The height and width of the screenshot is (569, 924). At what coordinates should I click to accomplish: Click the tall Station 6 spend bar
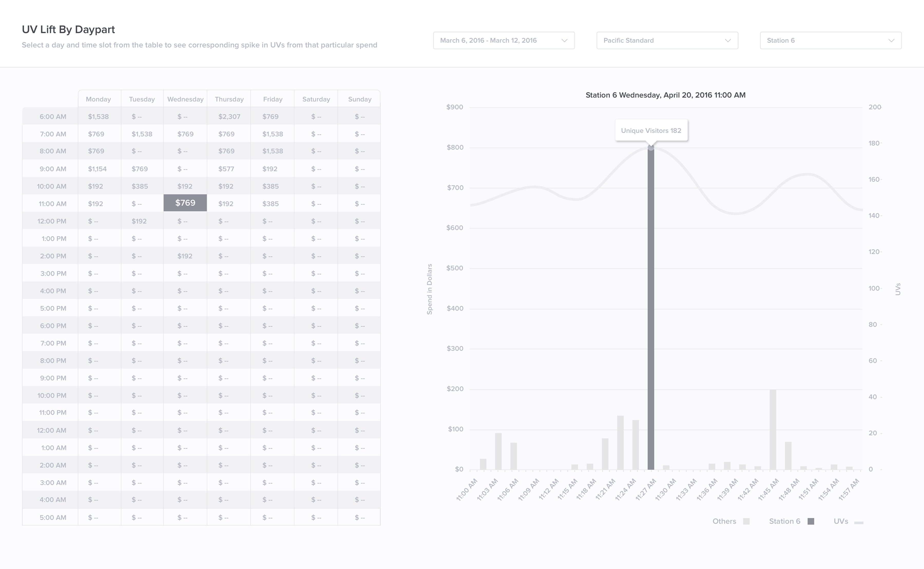click(650, 308)
